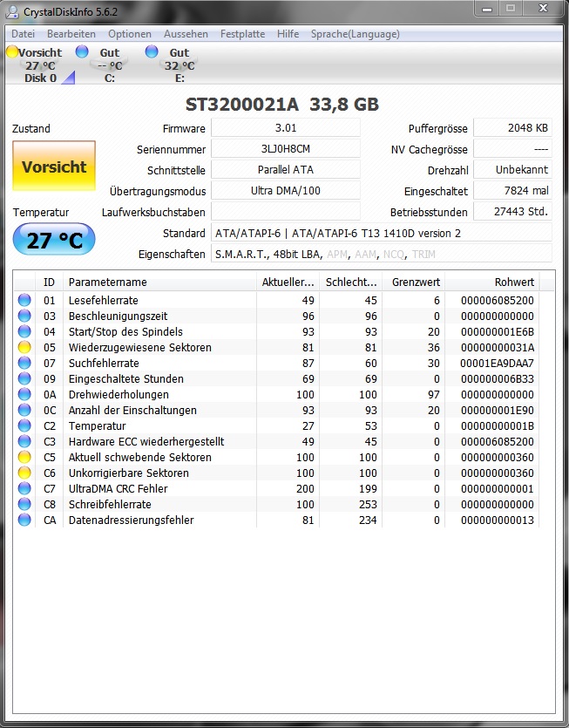Click the CrystalDiskInfo title bar app icon
The width and height of the screenshot is (569, 728).
coord(12,11)
